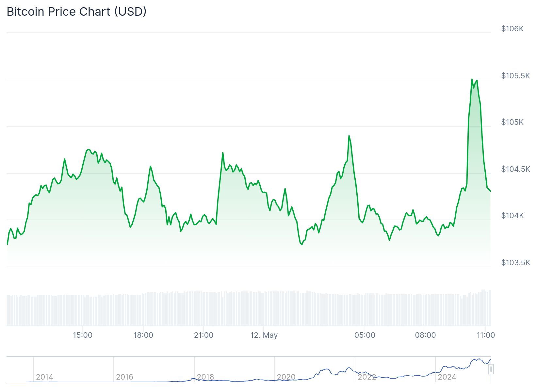Viewport: 537px width, 392px height.
Task: Select 2018 in the navigator timeline
Action: [x=205, y=377]
